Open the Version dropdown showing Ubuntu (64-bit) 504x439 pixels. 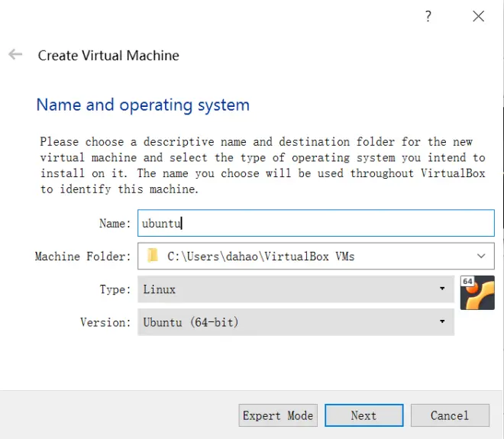coord(296,322)
